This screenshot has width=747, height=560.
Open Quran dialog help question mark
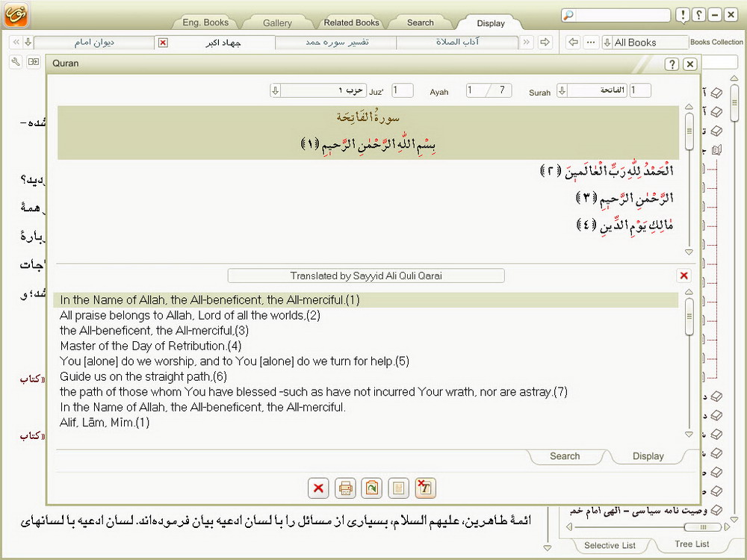[x=672, y=63]
